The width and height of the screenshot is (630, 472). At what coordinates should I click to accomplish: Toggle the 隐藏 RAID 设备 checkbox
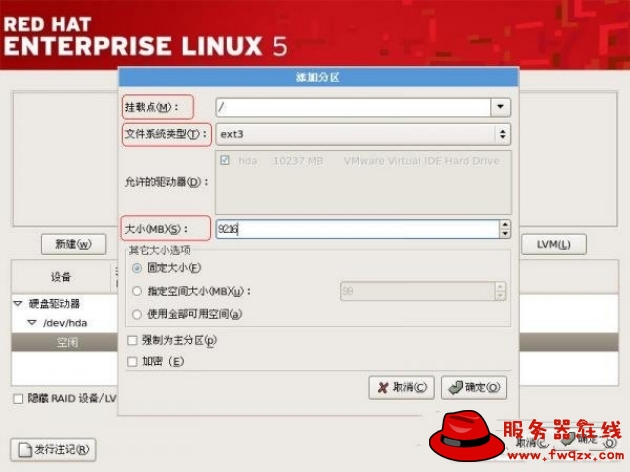tap(18, 399)
